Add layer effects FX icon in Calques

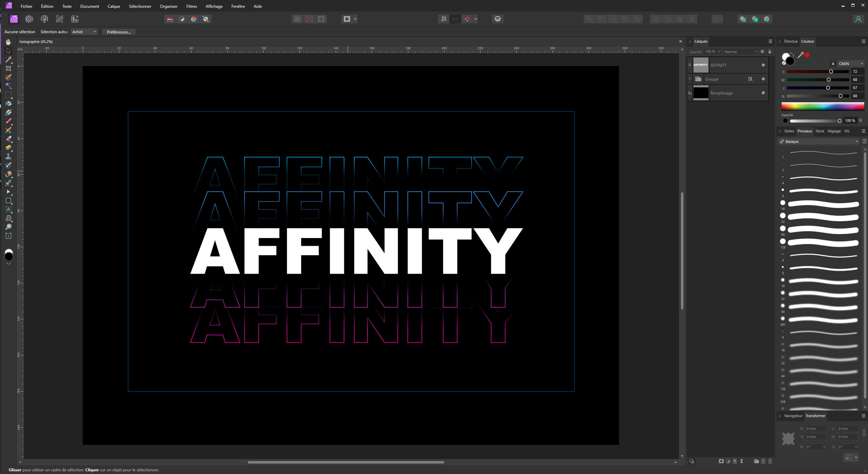735,461
